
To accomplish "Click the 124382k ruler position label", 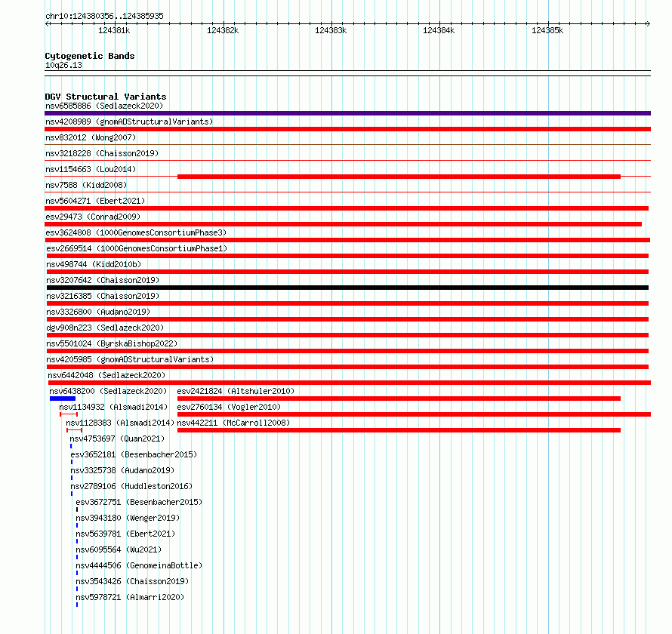I will point(223,30).
